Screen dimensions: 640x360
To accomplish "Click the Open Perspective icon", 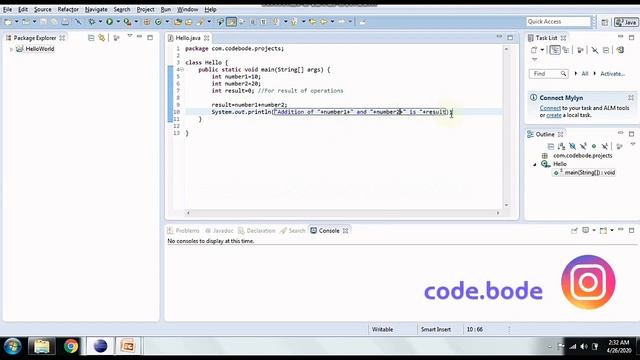I will pyautogui.click(x=604, y=22).
